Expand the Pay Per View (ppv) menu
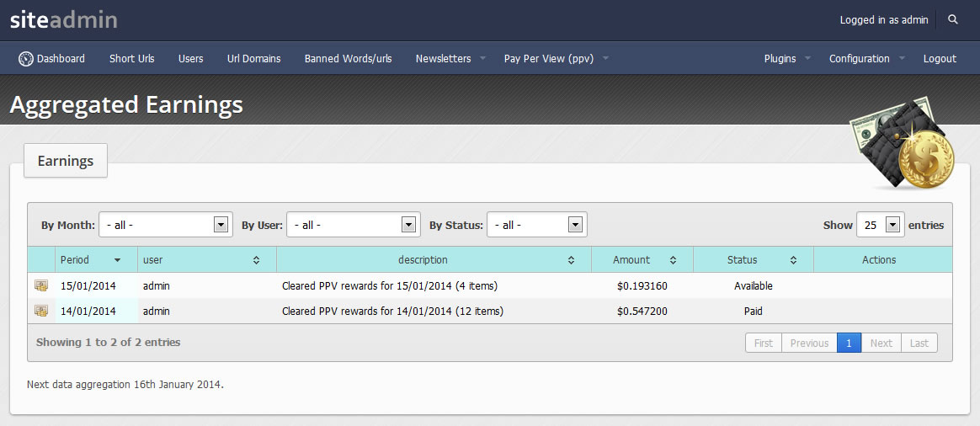 click(x=556, y=59)
